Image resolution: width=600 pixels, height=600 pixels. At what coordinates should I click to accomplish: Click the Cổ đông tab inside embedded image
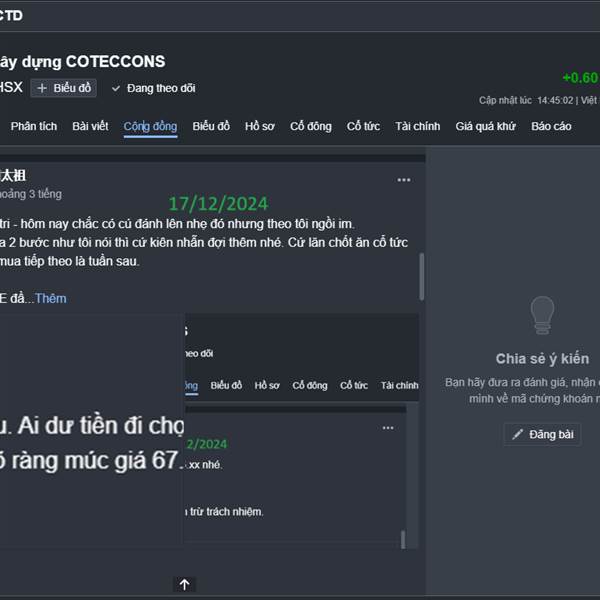310,385
